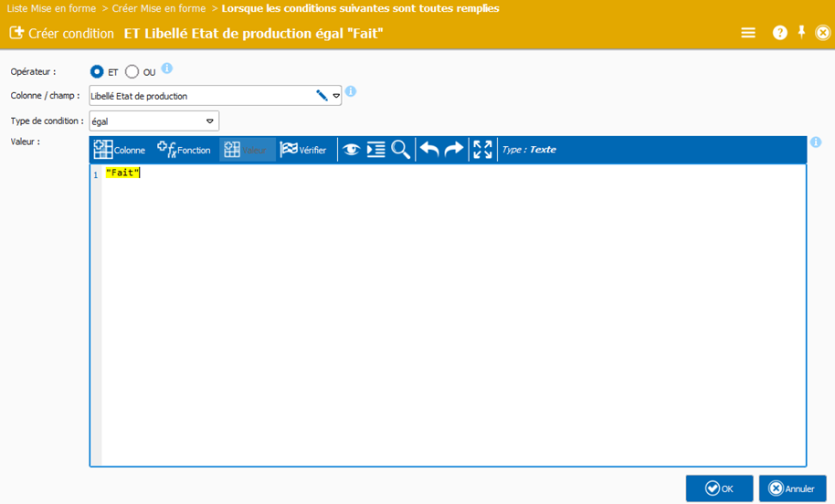The width and height of the screenshot is (835, 504).
Task: Open the Colonne / champ dropdown arrow
Action: (x=335, y=96)
